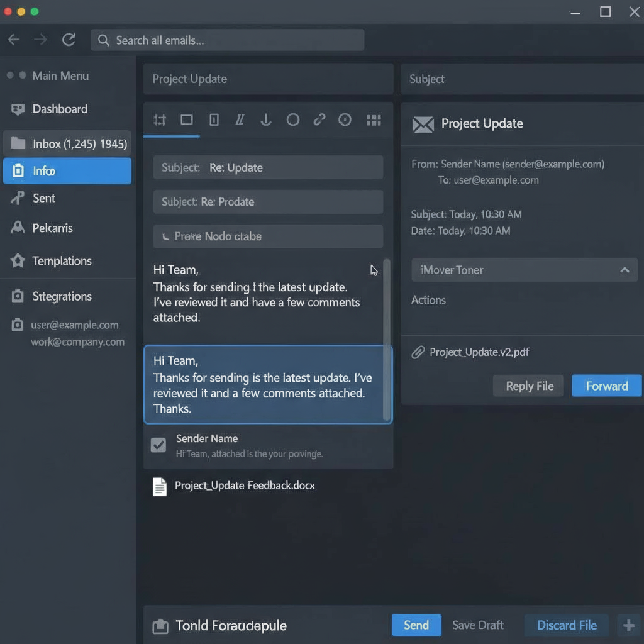
Task: Click the download arrow toolbar icon
Action: 266,119
